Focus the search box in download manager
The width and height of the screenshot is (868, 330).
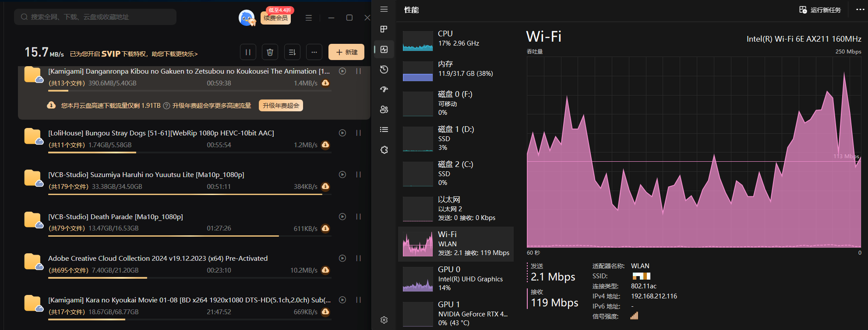point(95,17)
